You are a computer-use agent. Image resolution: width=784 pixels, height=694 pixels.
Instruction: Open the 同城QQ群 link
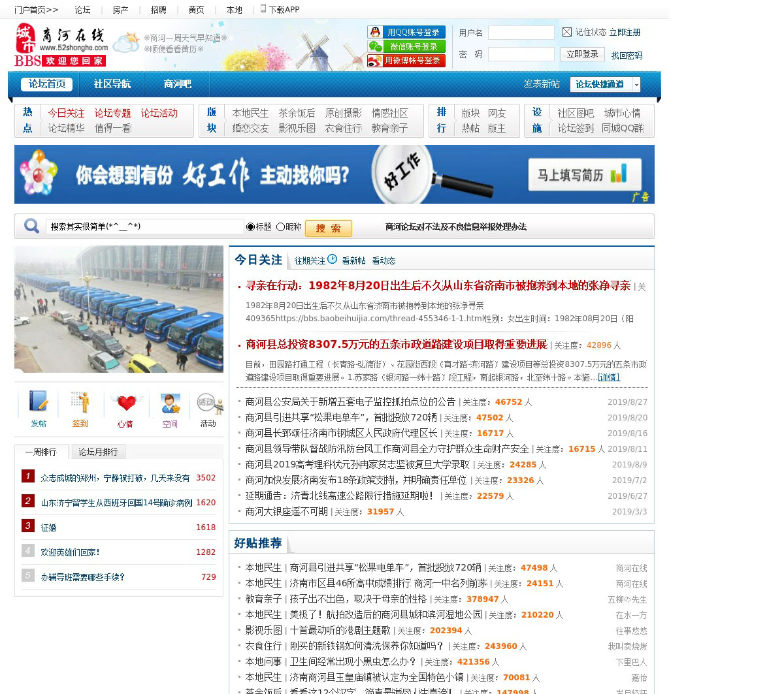coord(623,128)
